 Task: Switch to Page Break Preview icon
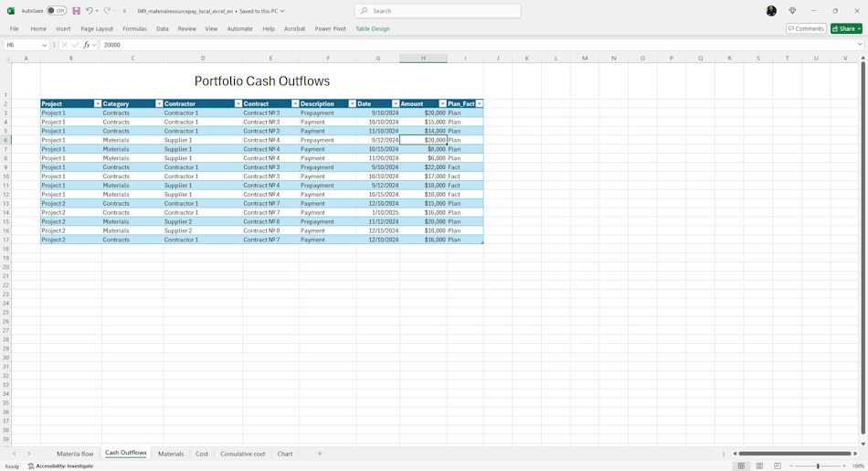click(777, 466)
